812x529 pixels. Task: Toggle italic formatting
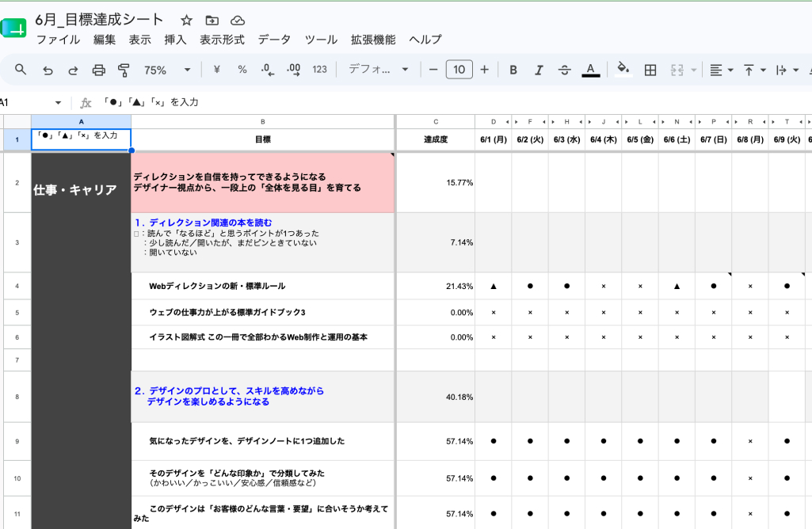(539, 70)
